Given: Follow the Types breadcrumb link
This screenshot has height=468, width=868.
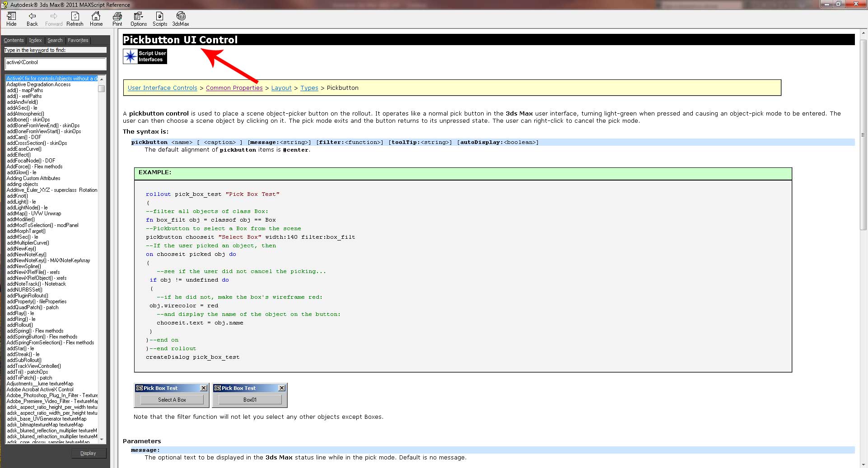Looking at the screenshot, I should (x=309, y=88).
